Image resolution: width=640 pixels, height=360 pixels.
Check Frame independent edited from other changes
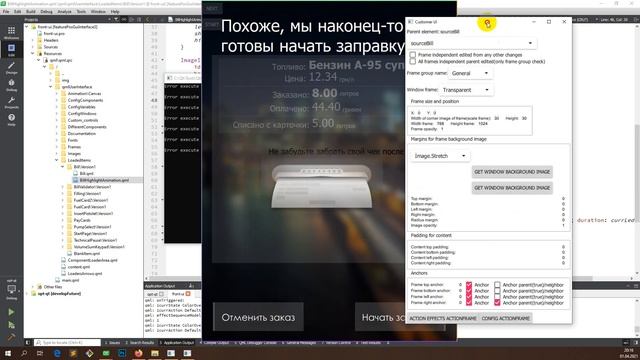click(x=413, y=55)
